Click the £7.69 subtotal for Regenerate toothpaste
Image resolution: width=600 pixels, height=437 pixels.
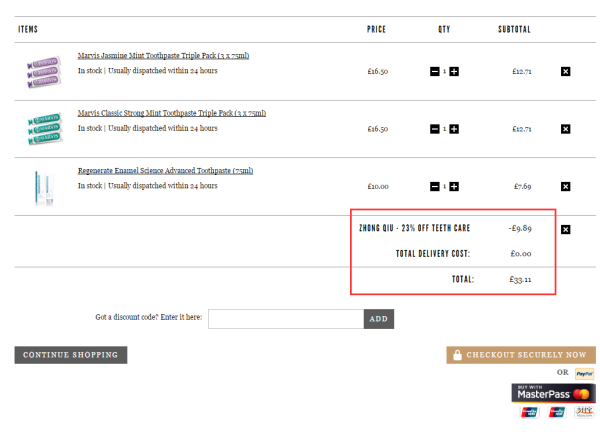(522, 186)
